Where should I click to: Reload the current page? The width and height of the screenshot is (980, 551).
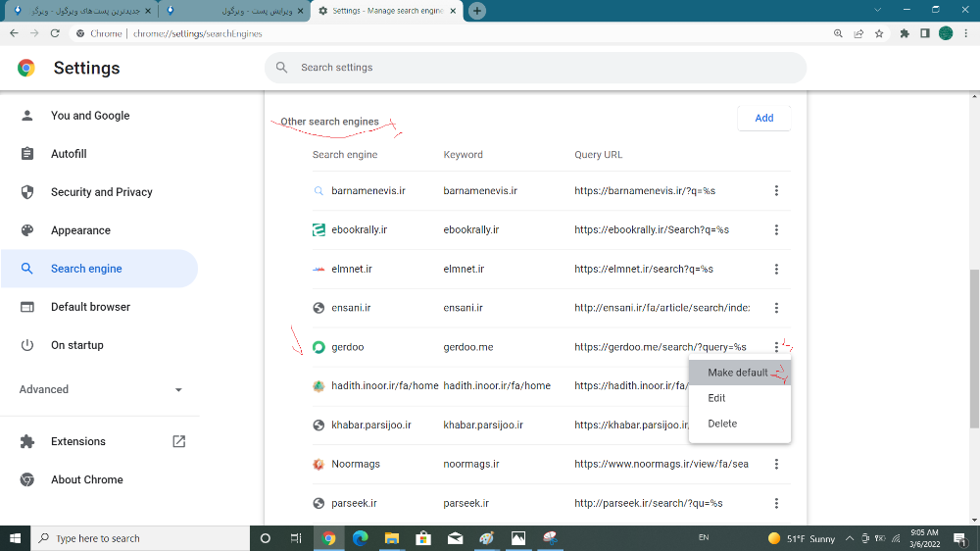[55, 33]
